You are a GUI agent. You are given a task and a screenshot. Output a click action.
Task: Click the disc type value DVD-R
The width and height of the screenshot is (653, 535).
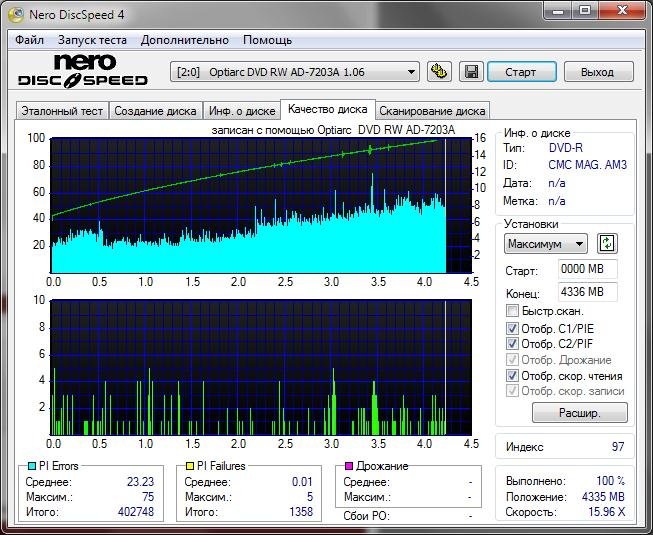click(566, 148)
